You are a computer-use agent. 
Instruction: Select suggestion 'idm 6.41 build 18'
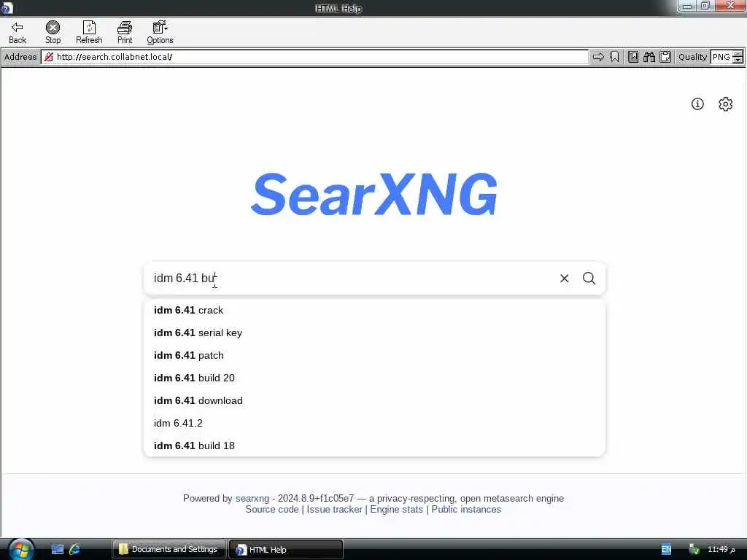click(x=374, y=446)
